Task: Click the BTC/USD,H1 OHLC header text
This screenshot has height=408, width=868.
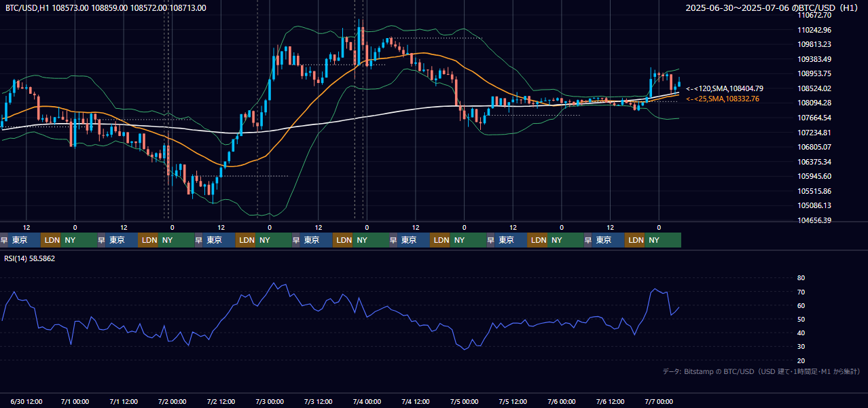Action: (x=105, y=8)
